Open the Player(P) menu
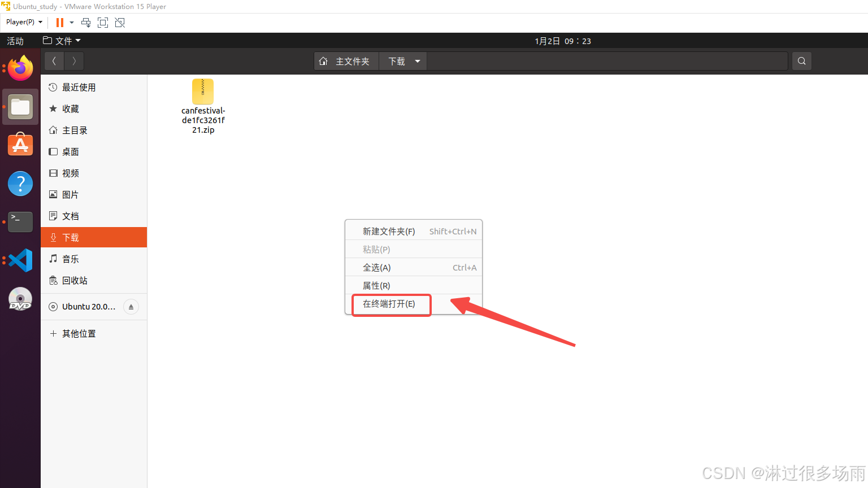Screen dimensions: 868x488 [24, 22]
